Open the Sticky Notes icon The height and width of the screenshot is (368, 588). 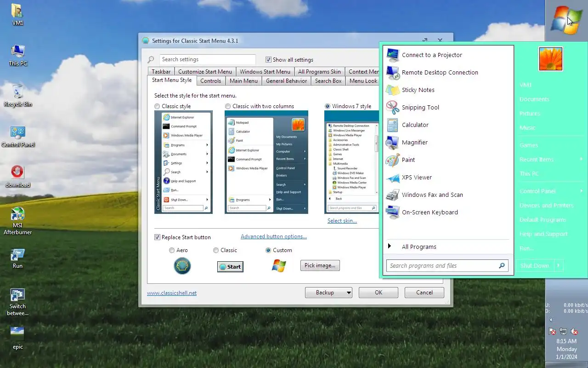(x=393, y=90)
